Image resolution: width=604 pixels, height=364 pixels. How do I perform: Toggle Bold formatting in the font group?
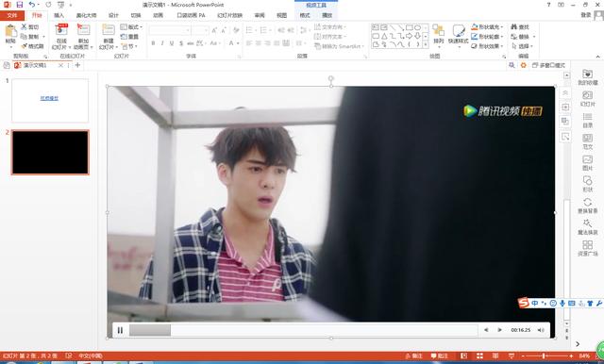point(153,43)
